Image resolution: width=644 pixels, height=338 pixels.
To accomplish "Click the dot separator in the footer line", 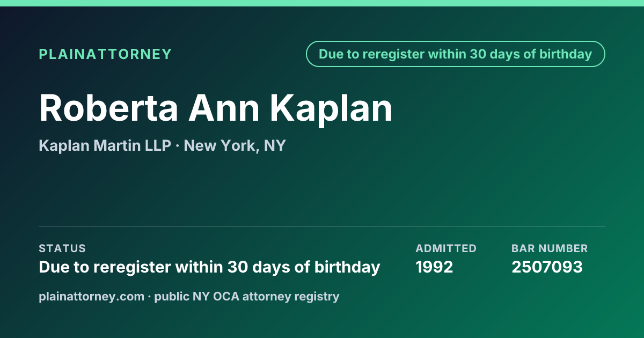I will coord(149,297).
